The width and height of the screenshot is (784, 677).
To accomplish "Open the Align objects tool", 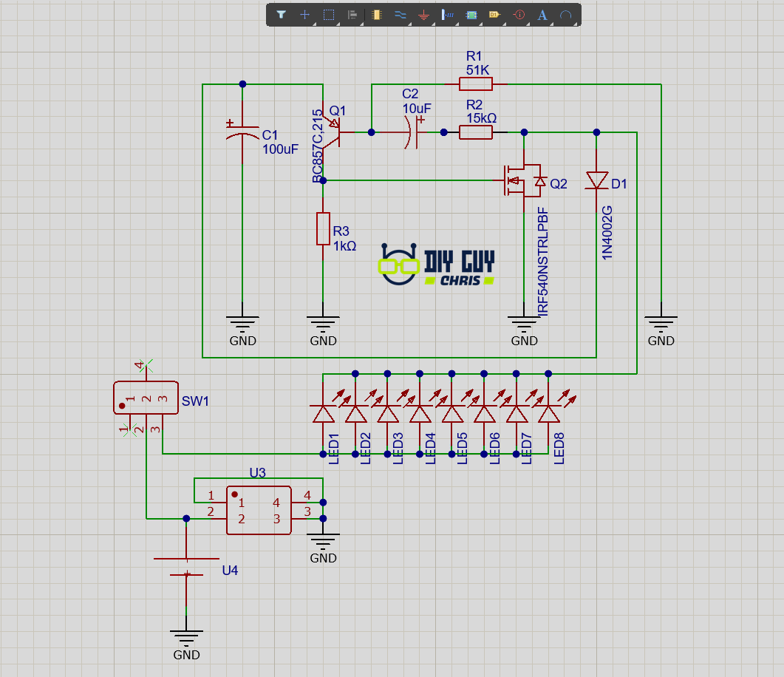I will pos(352,15).
